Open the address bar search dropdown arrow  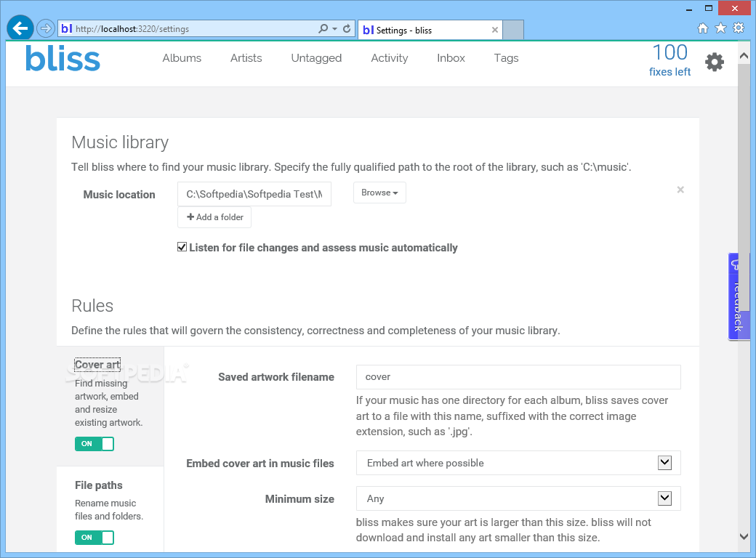(334, 29)
